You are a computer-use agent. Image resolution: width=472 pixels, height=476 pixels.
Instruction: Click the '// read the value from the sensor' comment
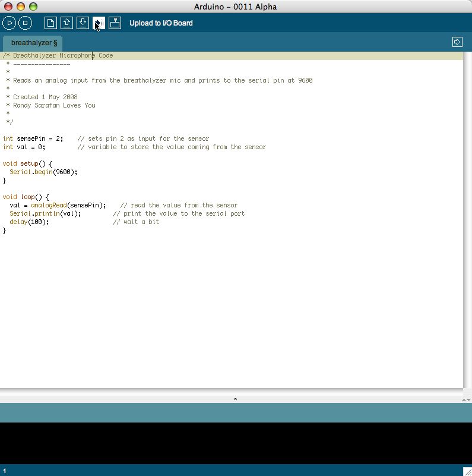point(179,205)
